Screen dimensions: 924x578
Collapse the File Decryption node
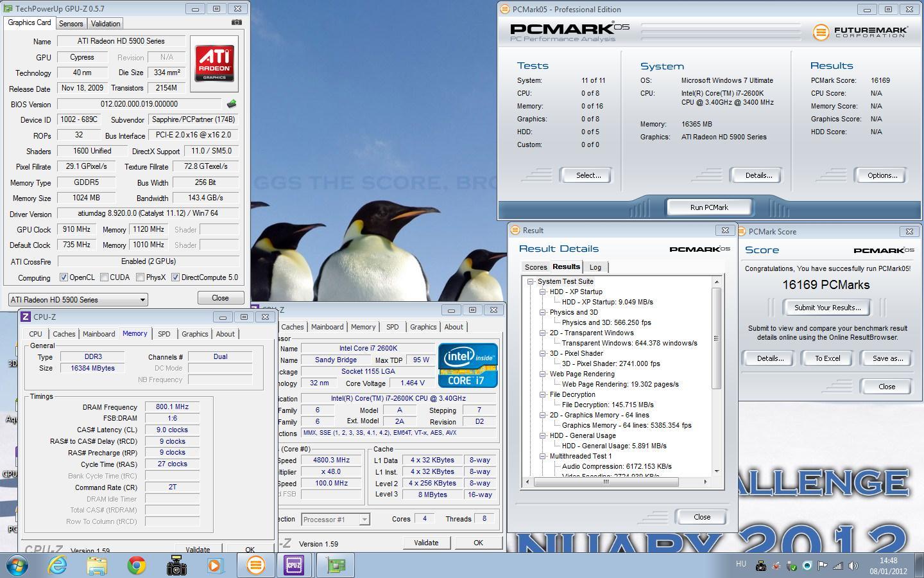pyautogui.click(x=543, y=394)
